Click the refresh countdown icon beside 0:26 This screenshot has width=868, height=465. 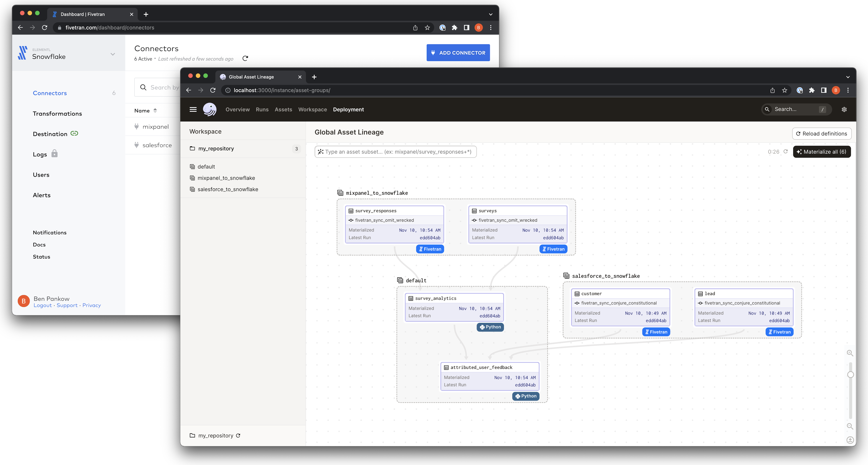[x=785, y=151]
